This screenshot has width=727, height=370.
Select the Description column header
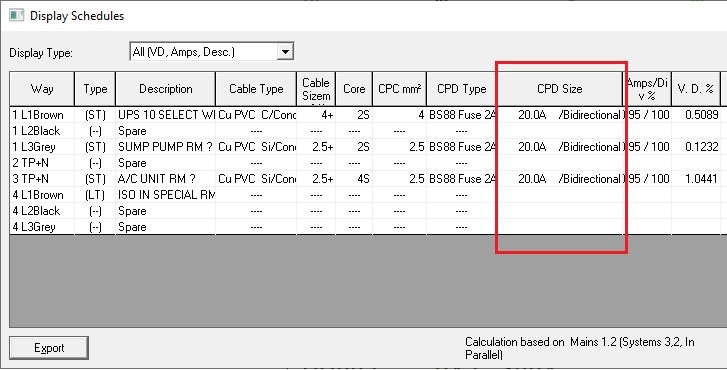click(166, 89)
